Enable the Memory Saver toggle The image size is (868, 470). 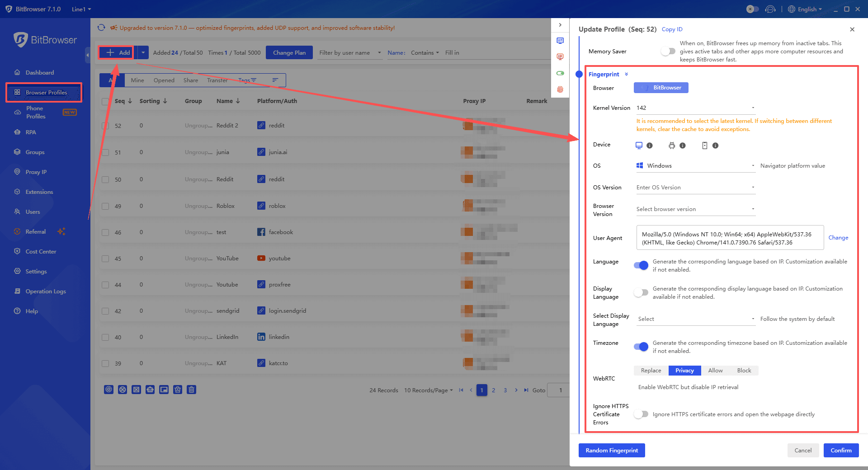(668, 51)
